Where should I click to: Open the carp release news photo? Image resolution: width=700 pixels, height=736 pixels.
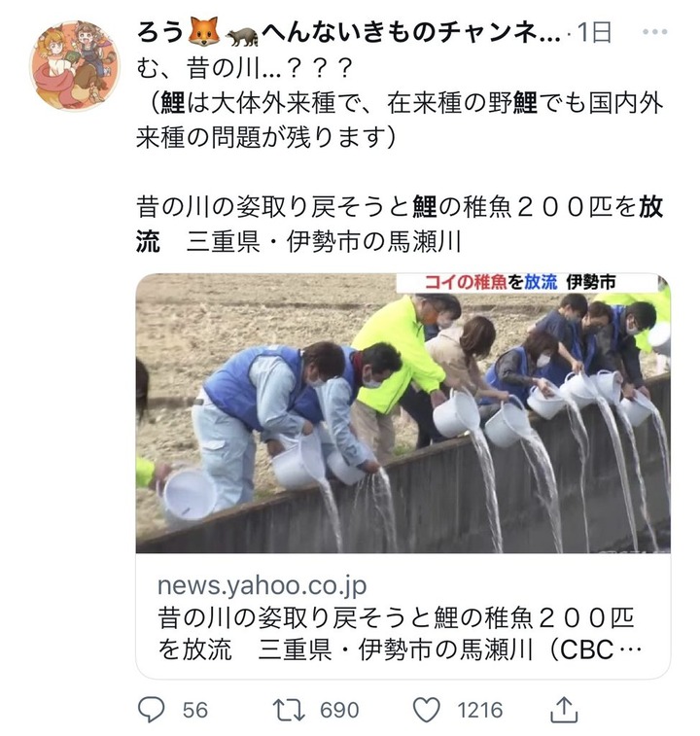click(x=402, y=413)
